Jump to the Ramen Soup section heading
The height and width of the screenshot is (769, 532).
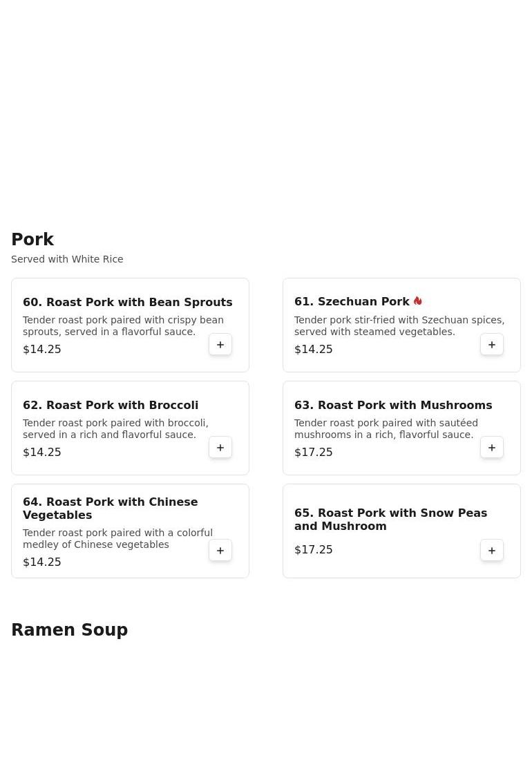[x=70, y=630]
